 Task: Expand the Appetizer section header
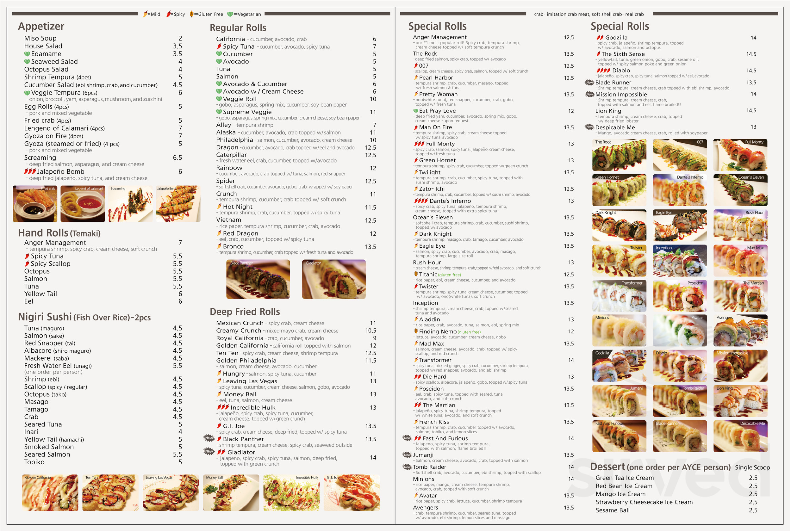point(41,26)
